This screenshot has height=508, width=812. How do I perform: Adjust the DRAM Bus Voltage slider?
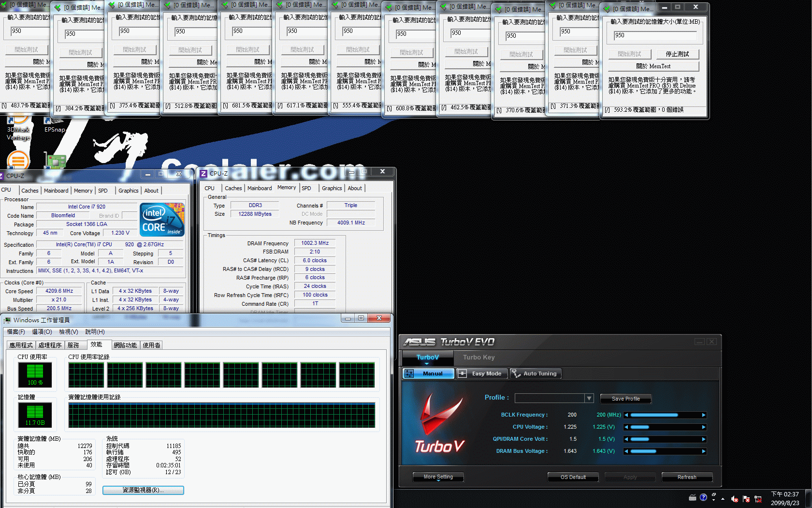coord(665,451)
